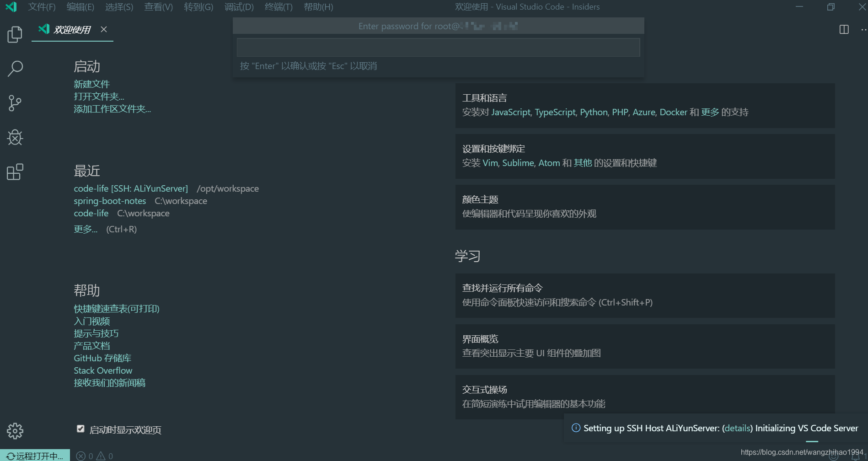Click 接收我们的新闻稿 link
This screenshot has width=868, height=461.
[x=109, y=383]
